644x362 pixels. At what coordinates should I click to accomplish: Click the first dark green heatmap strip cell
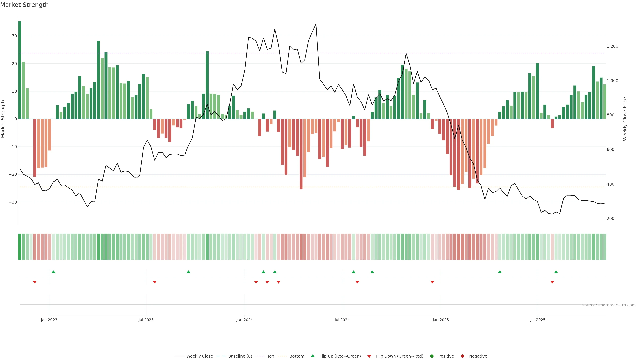20,247
